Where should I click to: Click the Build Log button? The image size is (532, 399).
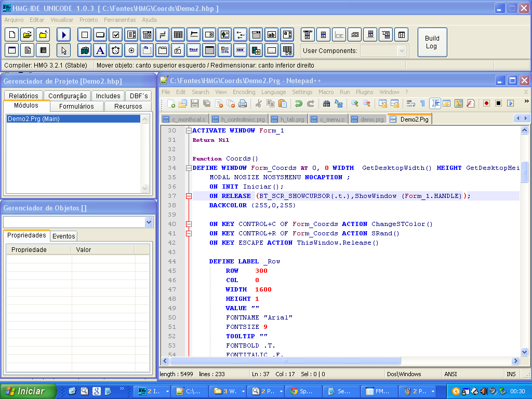coord(432,42)
